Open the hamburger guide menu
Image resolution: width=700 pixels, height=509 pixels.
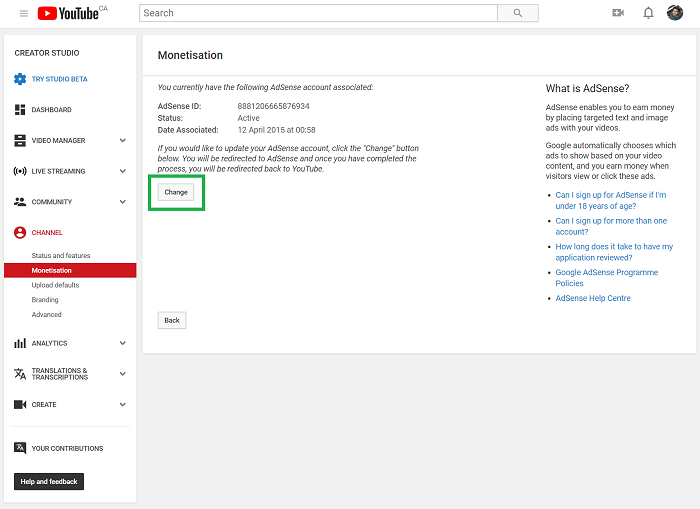24,13
